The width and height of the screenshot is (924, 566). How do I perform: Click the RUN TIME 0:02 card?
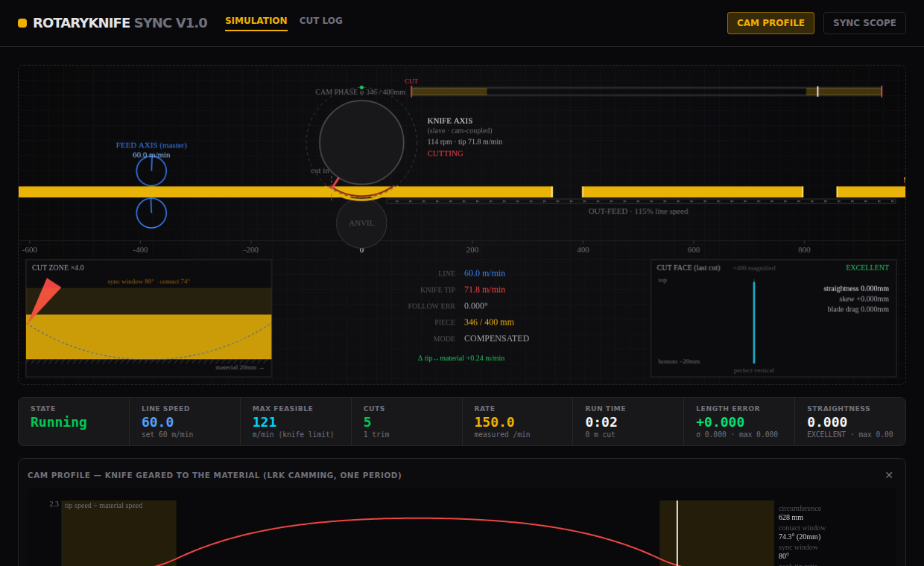point(628,422)
